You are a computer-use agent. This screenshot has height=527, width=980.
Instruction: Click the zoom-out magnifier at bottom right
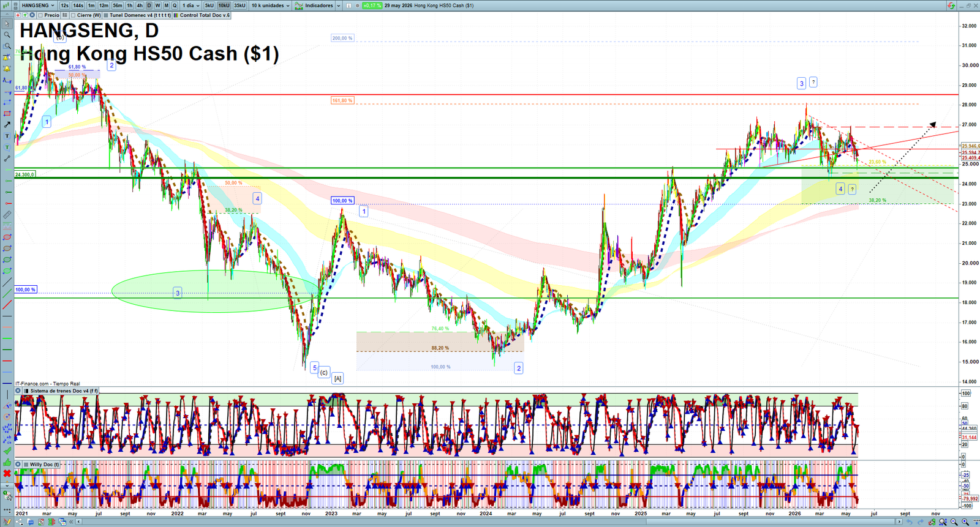point(954,521)
